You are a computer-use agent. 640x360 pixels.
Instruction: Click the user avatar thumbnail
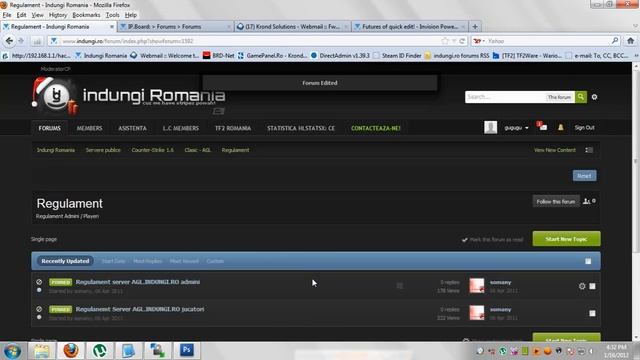(490, 127)
